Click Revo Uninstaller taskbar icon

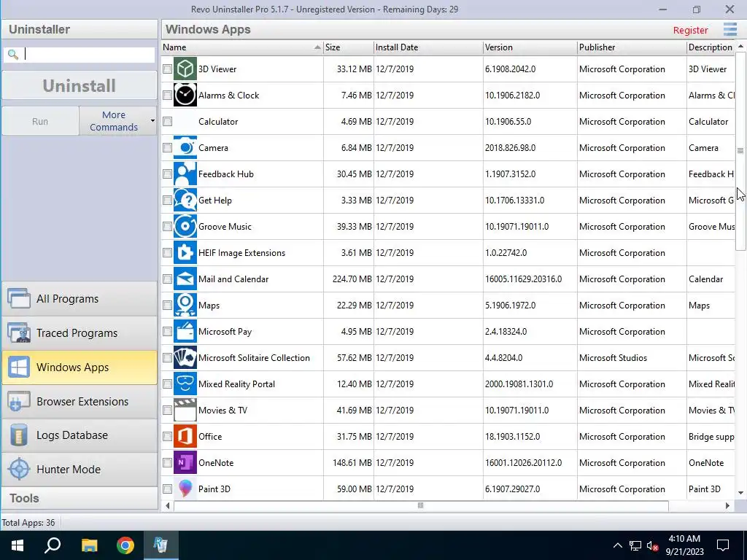click(160, 545)
